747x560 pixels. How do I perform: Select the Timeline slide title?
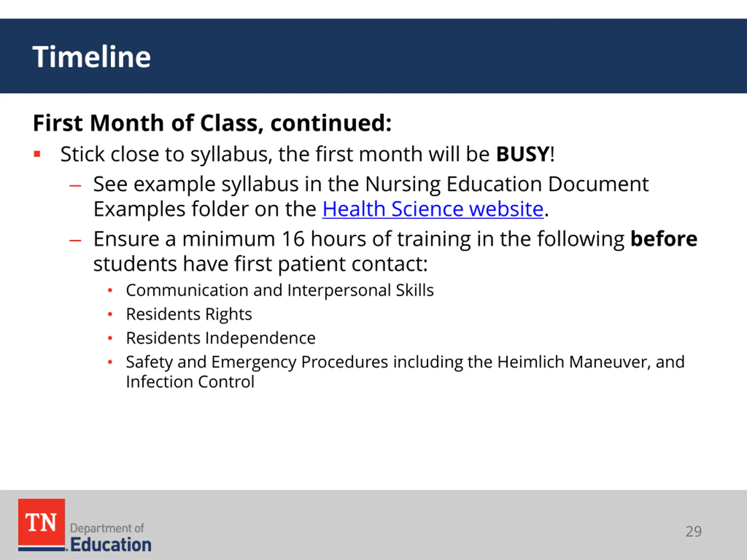pos(92,57)
